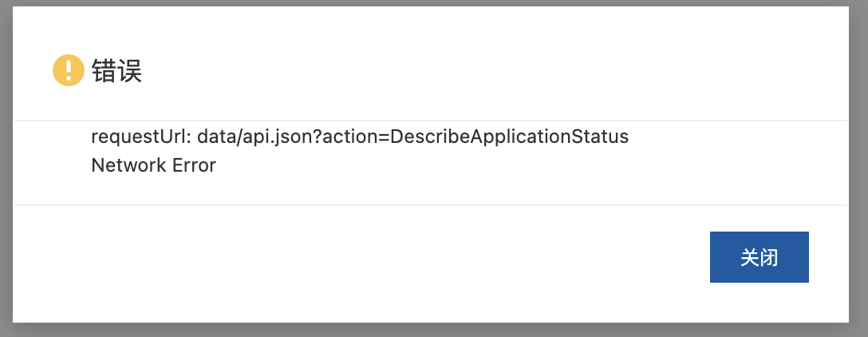Click the Network Error message
The image size is (868, 337).
click(153, 165)
